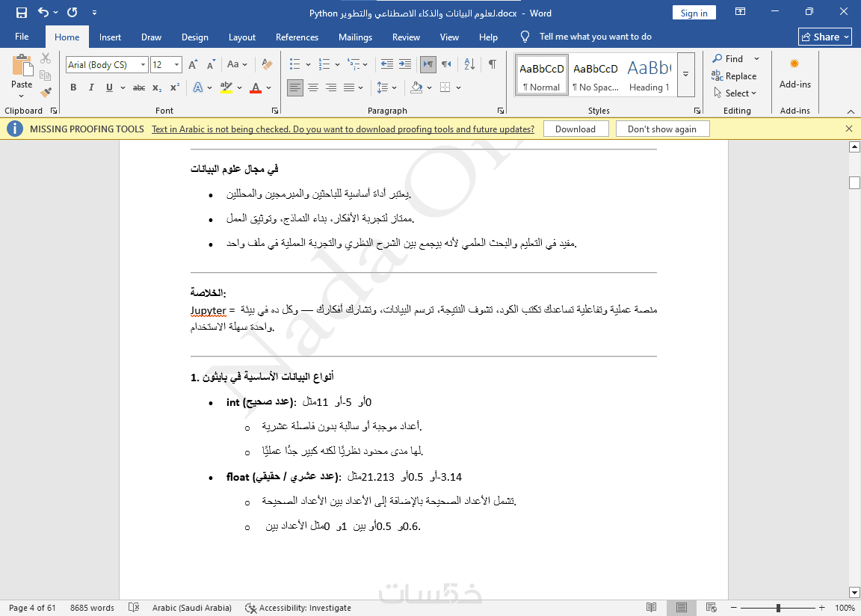Open the Share button
Viewport: 861px width, 616px height.
[825, 37]
